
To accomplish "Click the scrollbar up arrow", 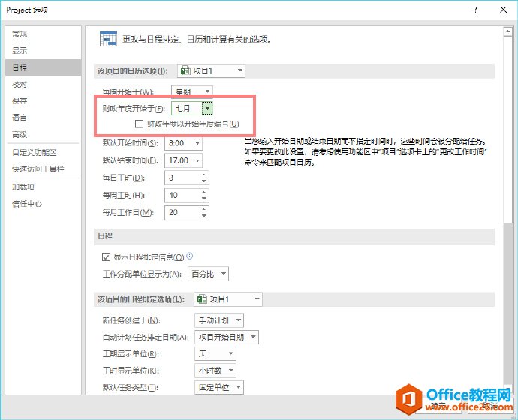I will 507,31.
